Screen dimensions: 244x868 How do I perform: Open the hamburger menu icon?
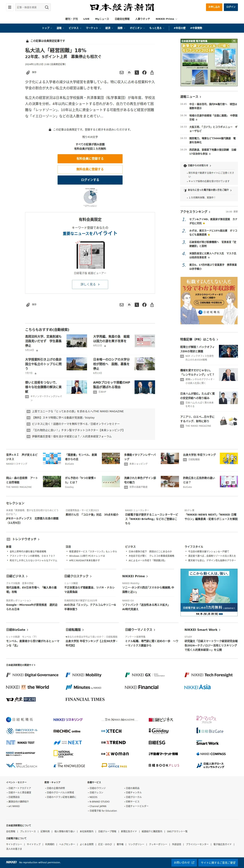[10, 7]
